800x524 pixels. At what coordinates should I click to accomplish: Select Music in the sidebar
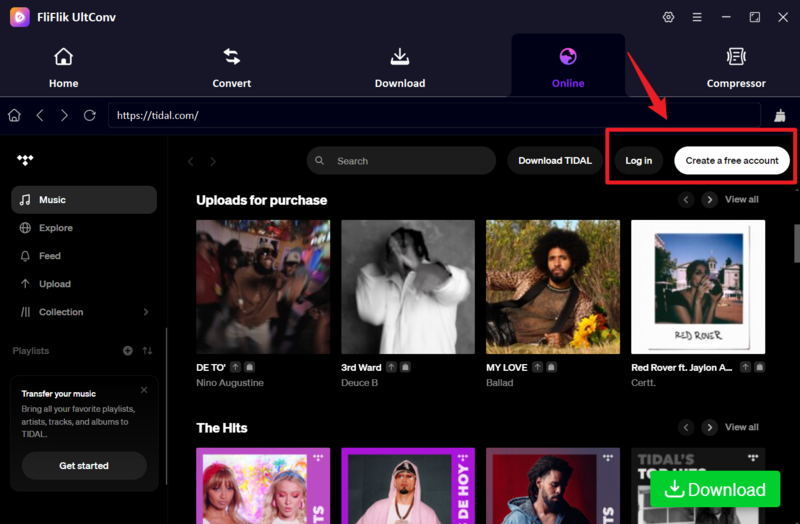(x=84, y=199)
